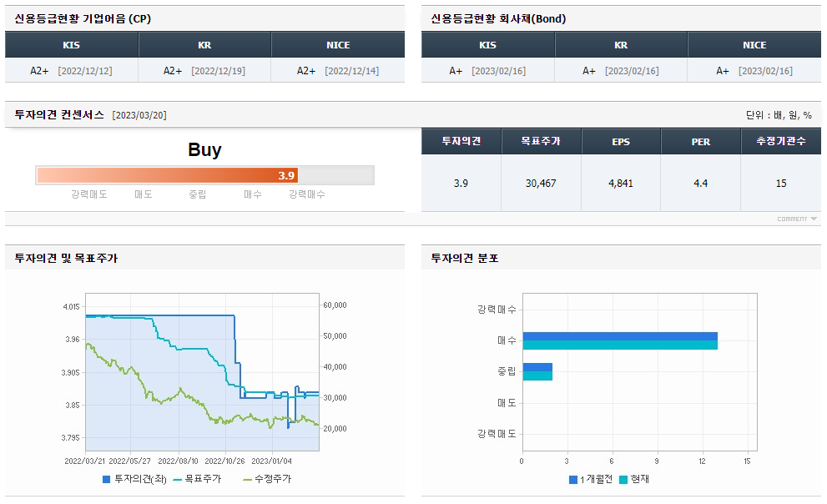The width and height of the screenshot is (827, 504).
Task: Click the 1개월전 blue legend swatch
Action: click(x=572, y=480)
